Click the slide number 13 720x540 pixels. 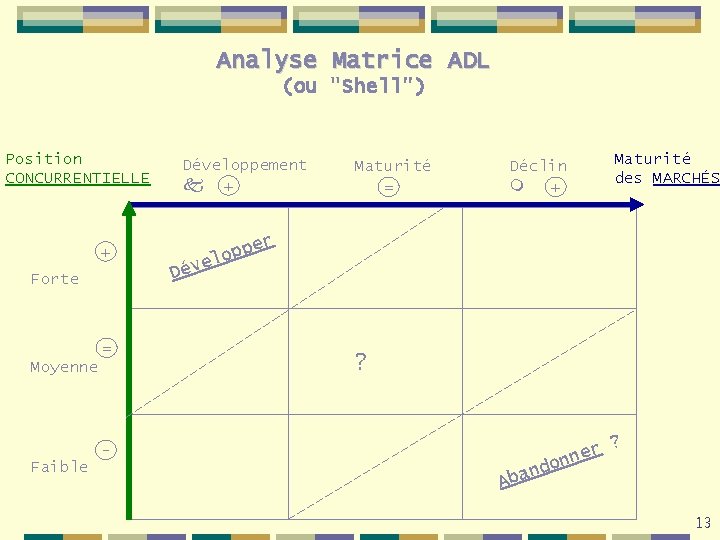tap(703, 523)
